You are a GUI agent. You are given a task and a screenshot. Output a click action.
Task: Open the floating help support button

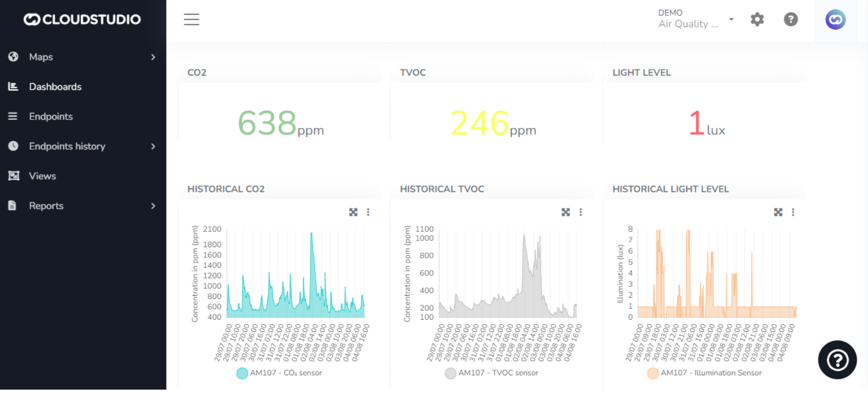point(837,360)
